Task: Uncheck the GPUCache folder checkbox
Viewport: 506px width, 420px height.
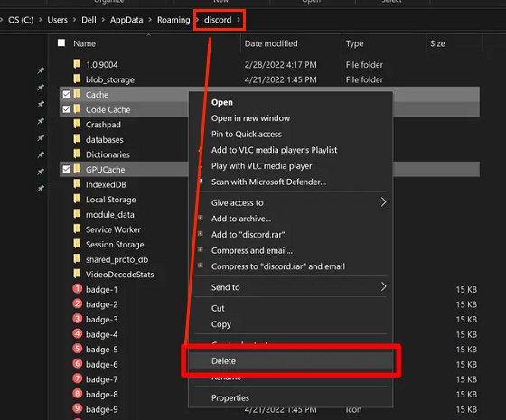Action: click(x=66, y=169)
